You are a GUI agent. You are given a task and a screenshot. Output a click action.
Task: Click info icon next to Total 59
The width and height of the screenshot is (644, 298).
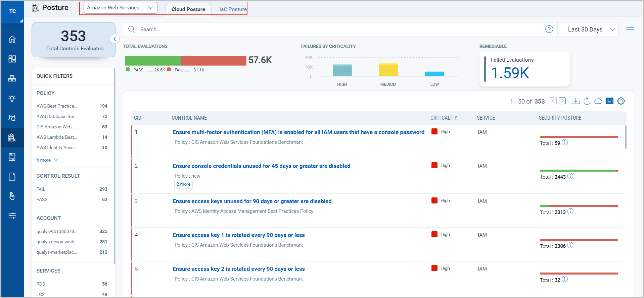click(565, 142)
